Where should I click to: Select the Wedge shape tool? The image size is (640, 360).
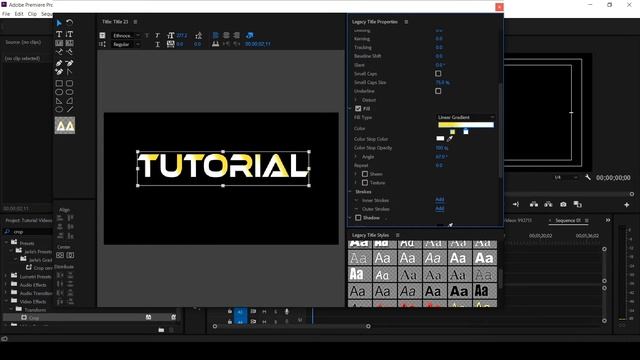59,101
